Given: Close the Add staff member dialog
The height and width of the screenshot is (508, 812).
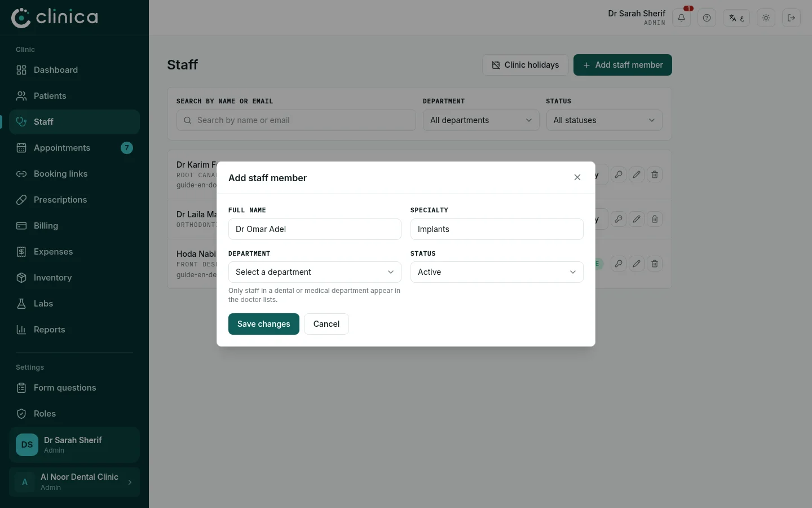Looking at the screenshot, I should click(577, 177).
